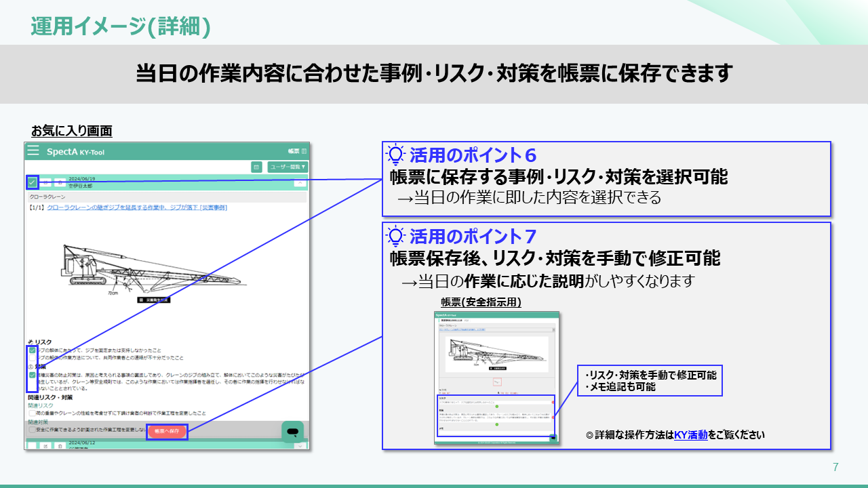Open the chat bubble widget
Screen dimensions: 868x488
tap(292, 432)
